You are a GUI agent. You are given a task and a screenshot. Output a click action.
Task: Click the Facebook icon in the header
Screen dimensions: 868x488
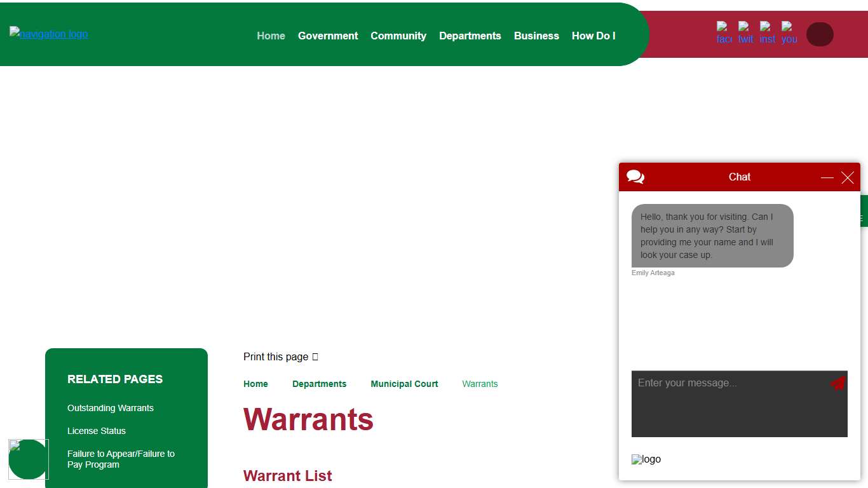(x=724, y=33)
